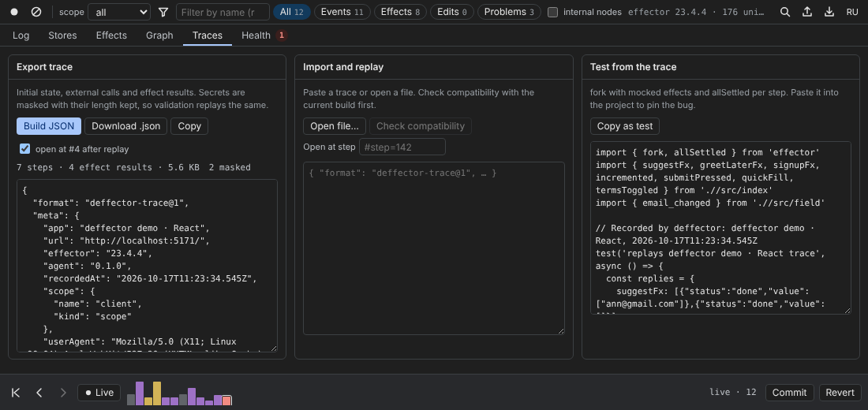This screenshot has width=868, height=410.
Task: Open the scope dropdown
Action: pos(119,12)
